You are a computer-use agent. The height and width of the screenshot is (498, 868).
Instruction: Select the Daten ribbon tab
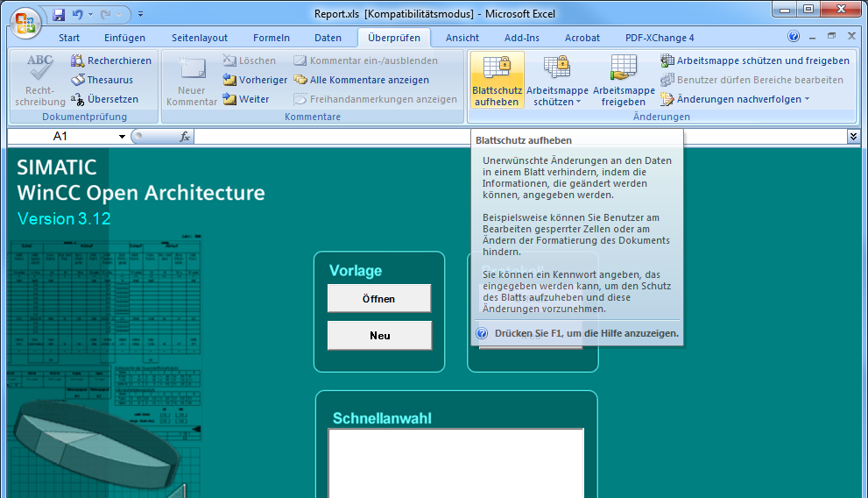click(328, 38)
